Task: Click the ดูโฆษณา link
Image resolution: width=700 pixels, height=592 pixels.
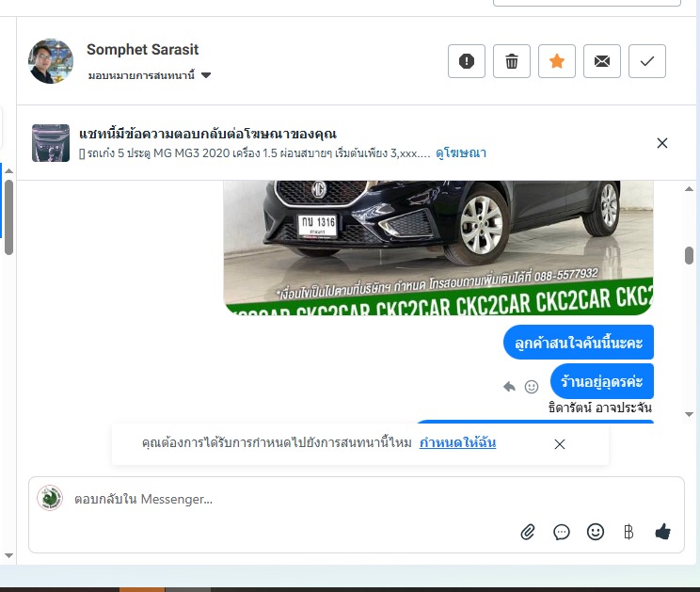Action: tap(461, 153)
